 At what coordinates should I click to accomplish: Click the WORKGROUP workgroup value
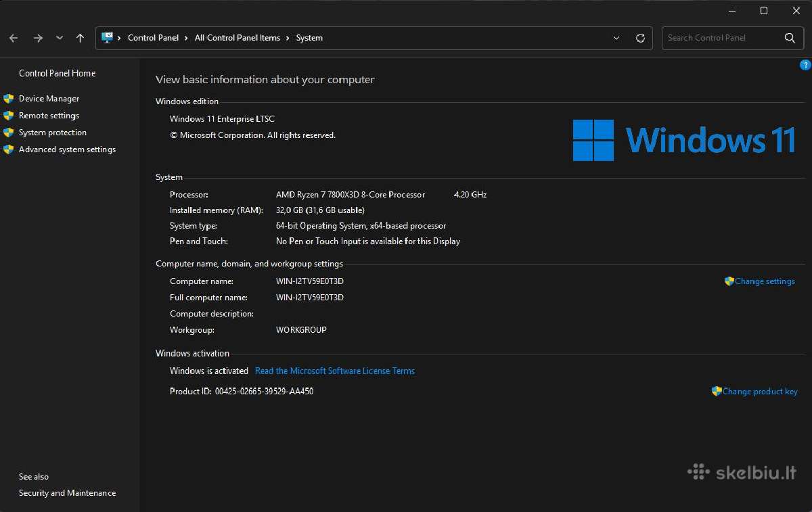(301, 330)
